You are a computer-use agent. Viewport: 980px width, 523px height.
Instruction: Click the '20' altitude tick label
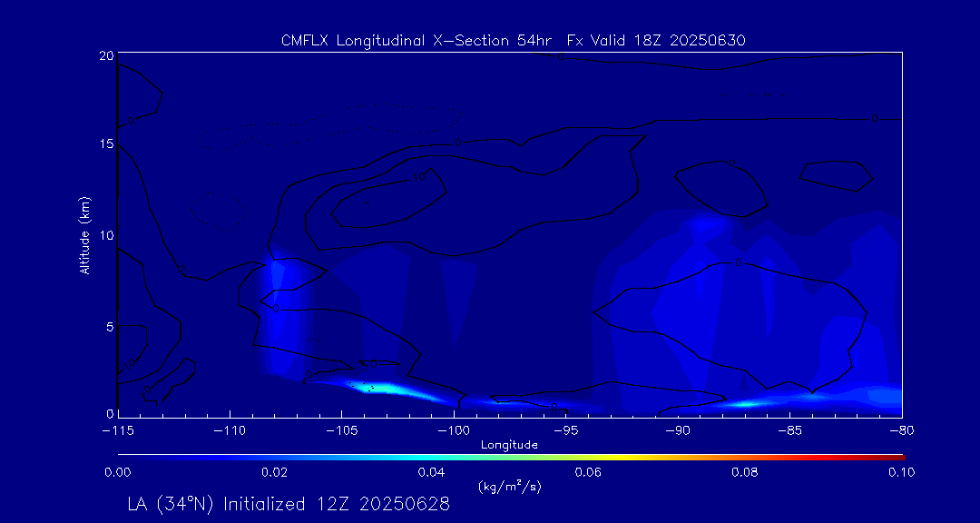(106, 55)
